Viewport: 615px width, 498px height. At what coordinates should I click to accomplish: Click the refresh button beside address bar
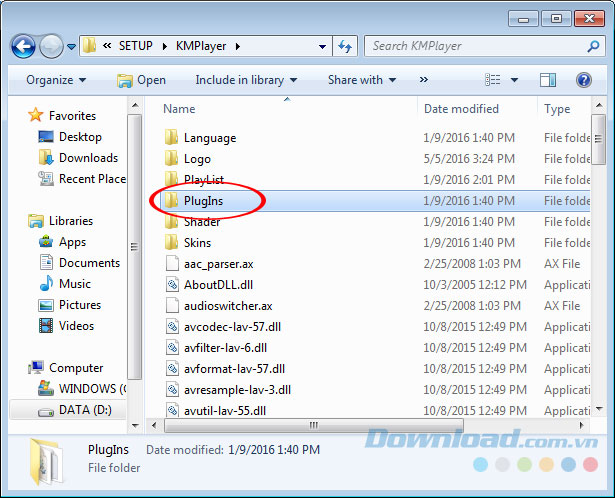(x=346, y=46)
